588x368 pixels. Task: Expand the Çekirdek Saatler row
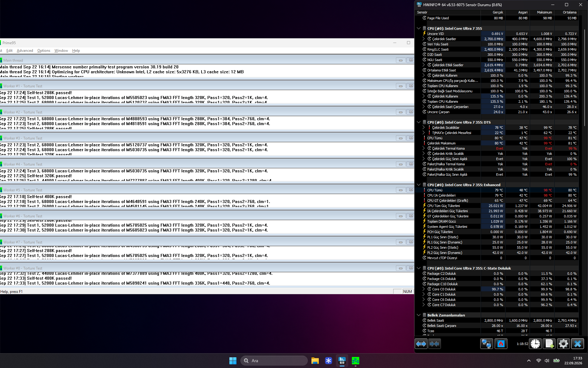coord(424,39)
